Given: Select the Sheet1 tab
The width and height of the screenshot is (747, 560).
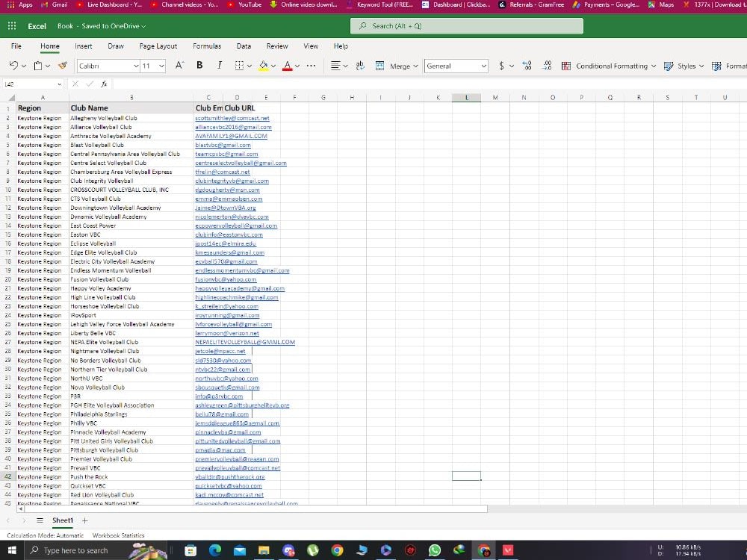Looking at the screenshot, I should click(63, 520).
